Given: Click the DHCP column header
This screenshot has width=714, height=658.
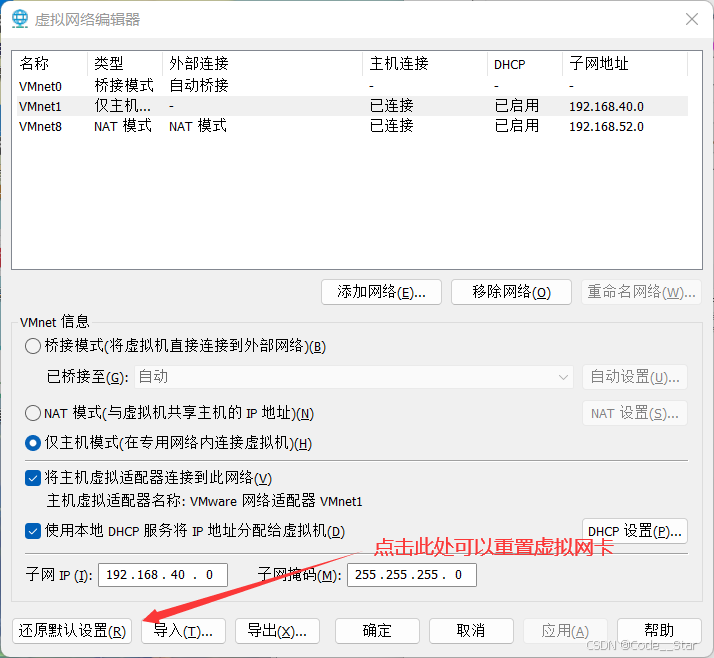Looking at the screenshot, I should 525,63.
